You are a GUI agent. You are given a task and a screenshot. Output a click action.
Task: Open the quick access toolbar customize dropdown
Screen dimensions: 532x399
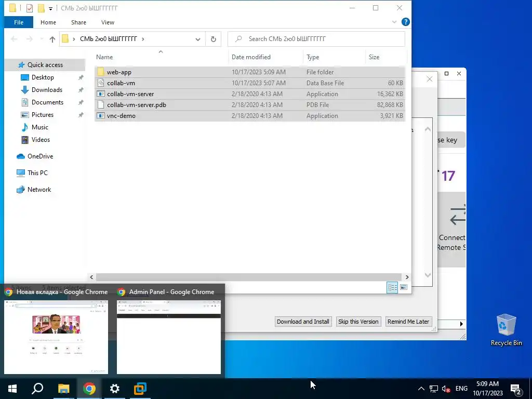coord(50,8)
